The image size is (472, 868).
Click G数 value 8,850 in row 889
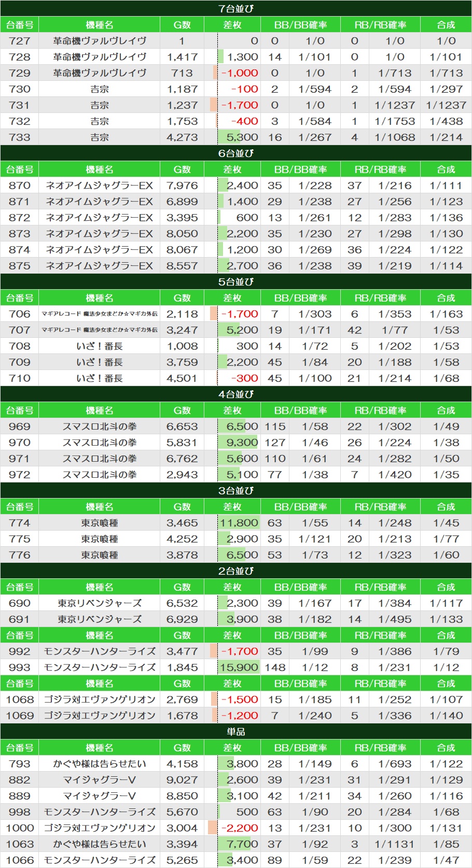coord(182,795)
